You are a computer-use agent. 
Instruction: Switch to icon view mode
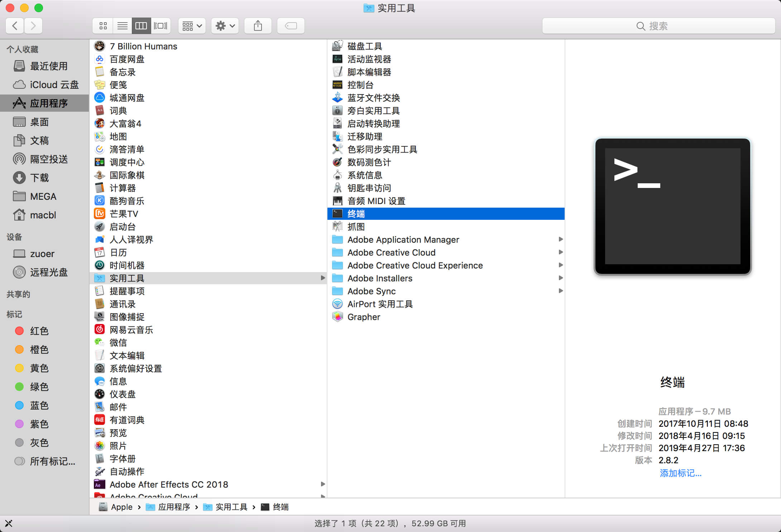tap(103, 26)
